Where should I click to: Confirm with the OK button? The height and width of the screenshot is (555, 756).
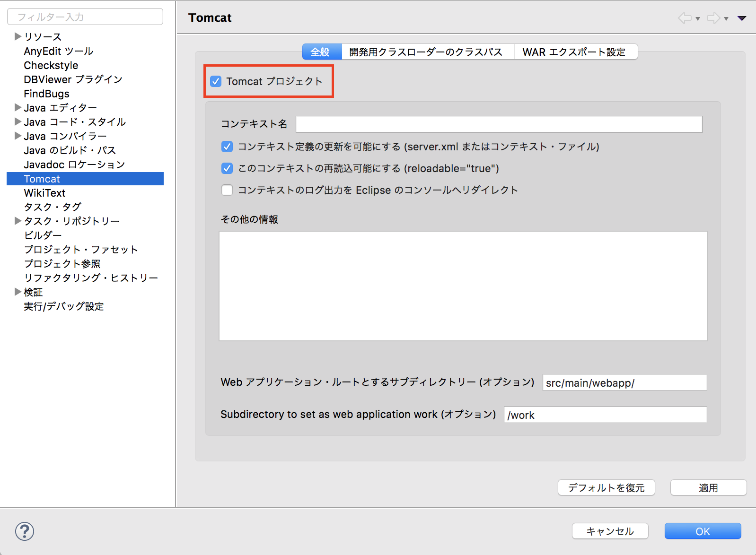(703, 531)
